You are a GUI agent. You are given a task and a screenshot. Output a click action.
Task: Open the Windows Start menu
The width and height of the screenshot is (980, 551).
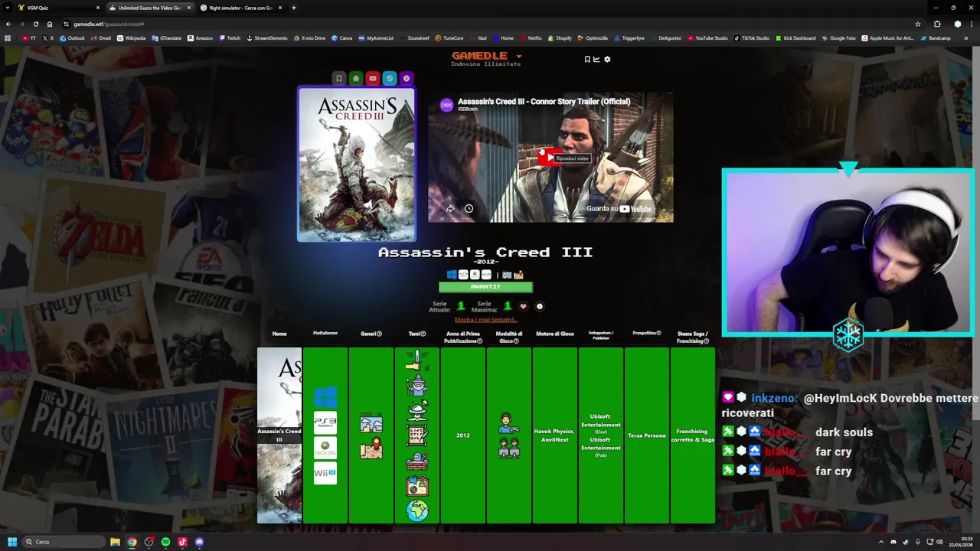[12, 542]
